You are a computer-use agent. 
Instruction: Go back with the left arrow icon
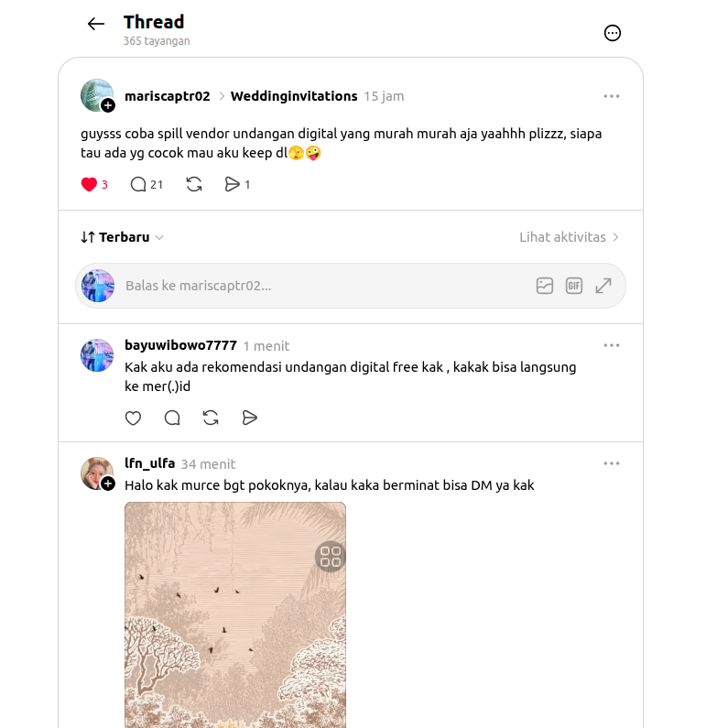click(96, 24)
